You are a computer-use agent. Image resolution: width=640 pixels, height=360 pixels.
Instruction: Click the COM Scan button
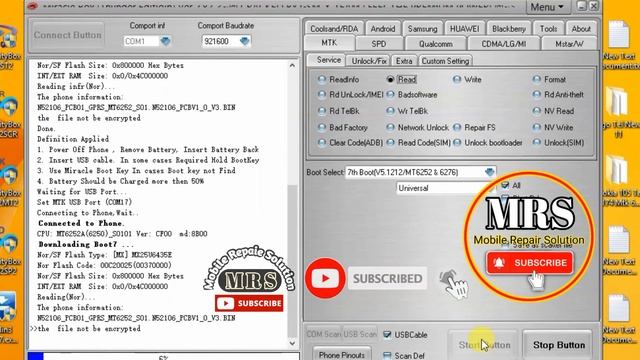[324, 334]
